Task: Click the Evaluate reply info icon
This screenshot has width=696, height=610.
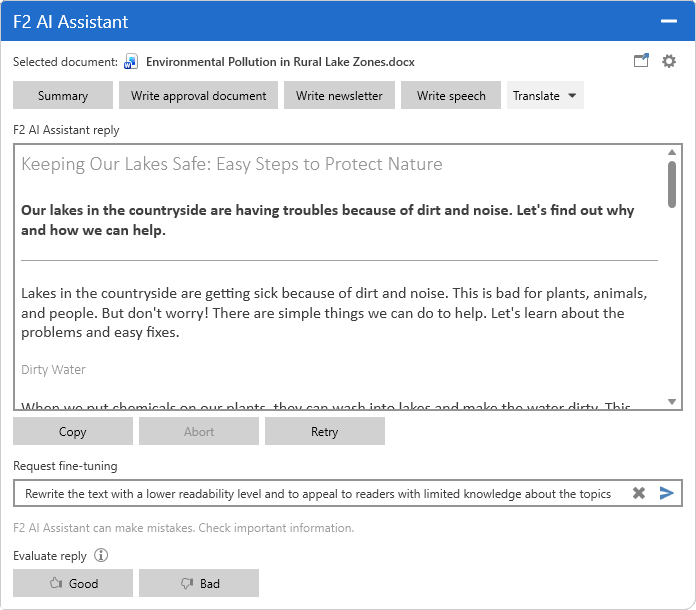Action: pyautogui.click(x=101, y=555)
